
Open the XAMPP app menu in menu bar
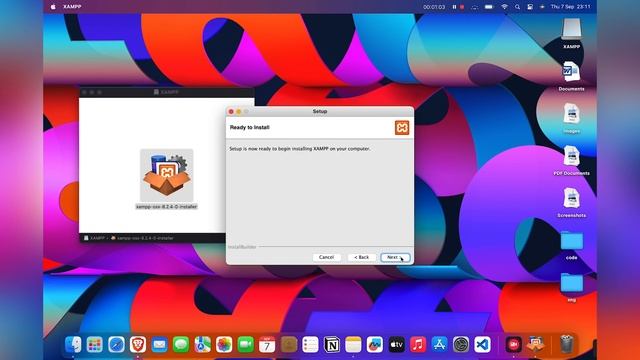point(72,7)
